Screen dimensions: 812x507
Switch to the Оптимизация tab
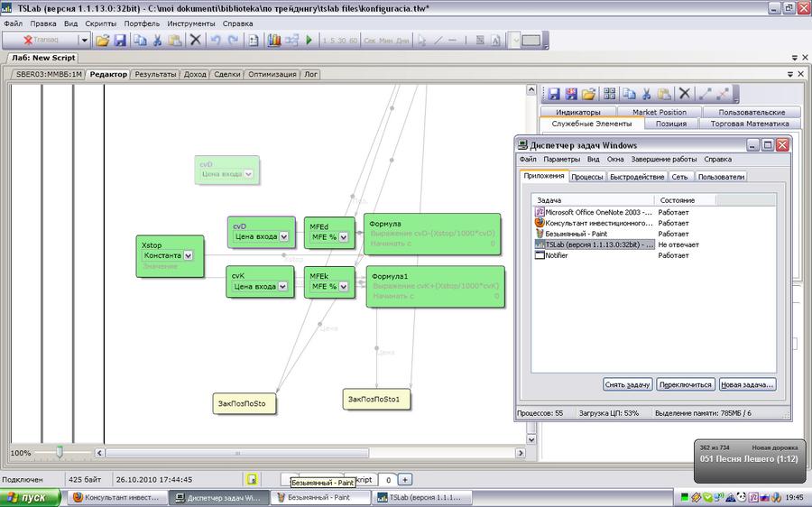point(272,75)
